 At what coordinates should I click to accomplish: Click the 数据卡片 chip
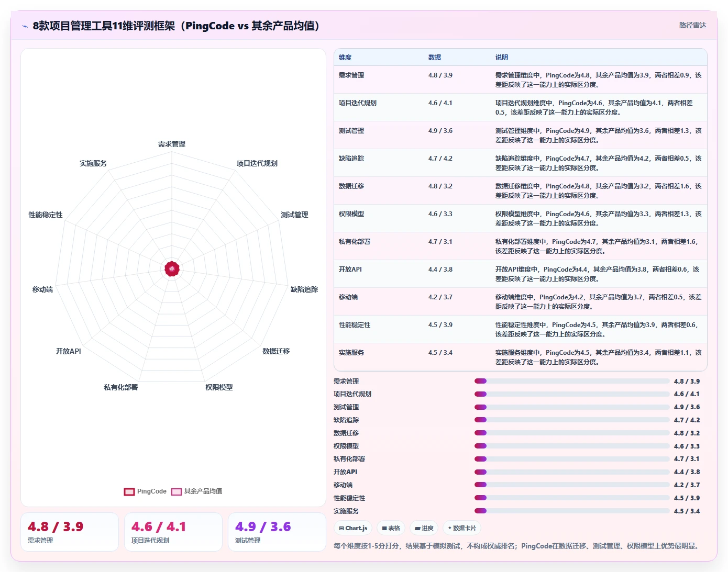[462, 528]
